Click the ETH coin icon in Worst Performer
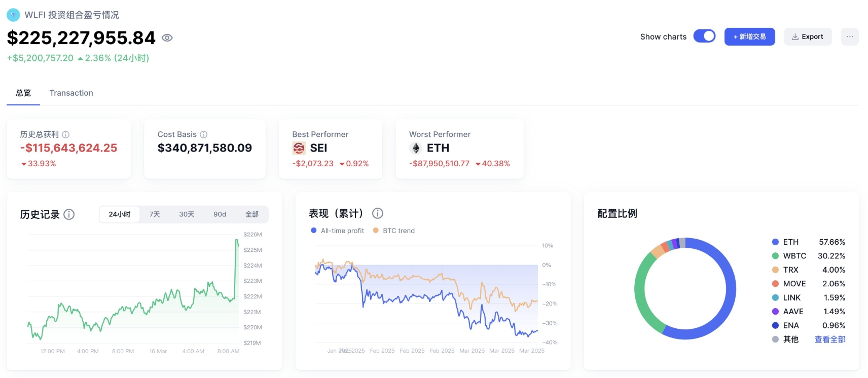Viewport: 868px width, 378px height. coord(416,148)
